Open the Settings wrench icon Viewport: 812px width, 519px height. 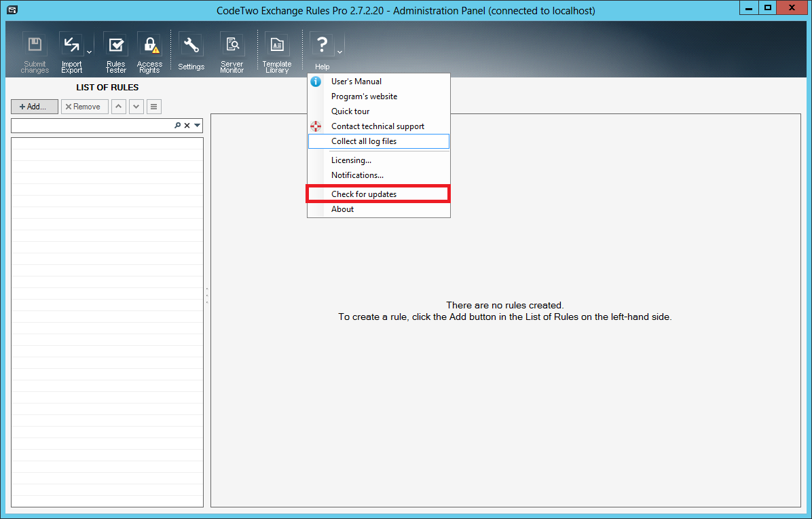tap(191, 45)
